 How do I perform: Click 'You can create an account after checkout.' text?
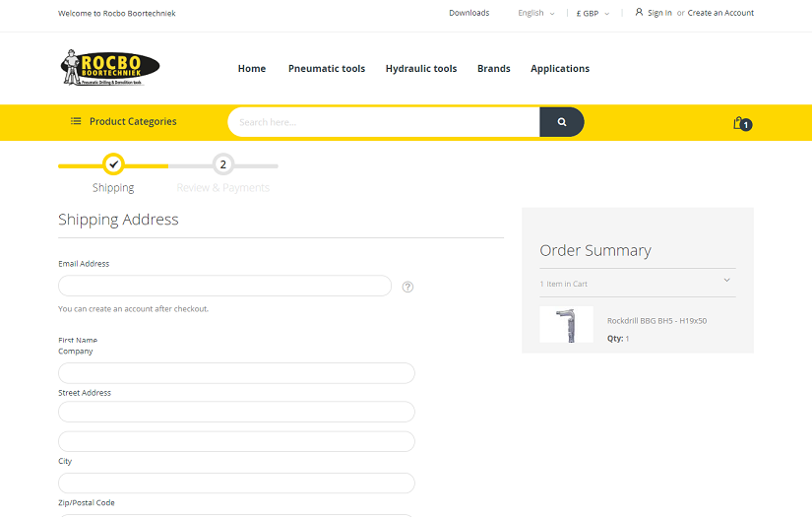[134, 309]
